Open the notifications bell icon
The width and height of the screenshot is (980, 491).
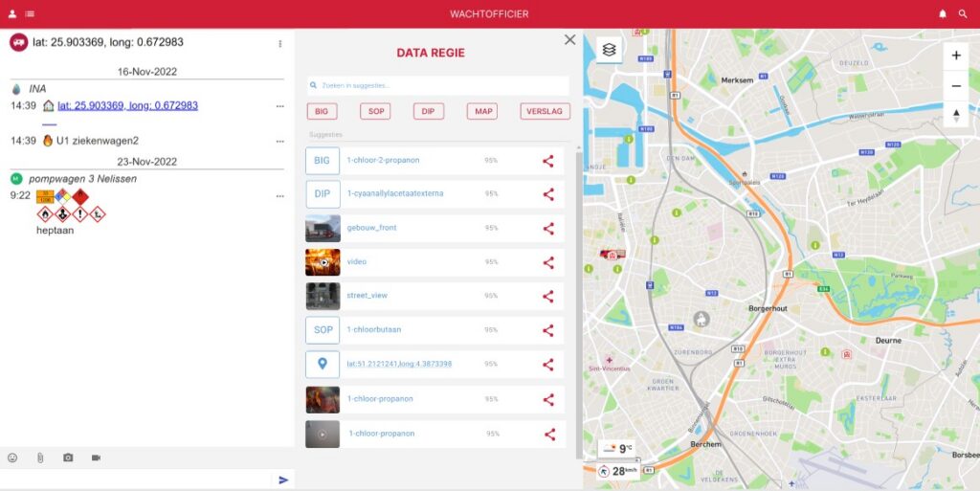coord(943,13)
